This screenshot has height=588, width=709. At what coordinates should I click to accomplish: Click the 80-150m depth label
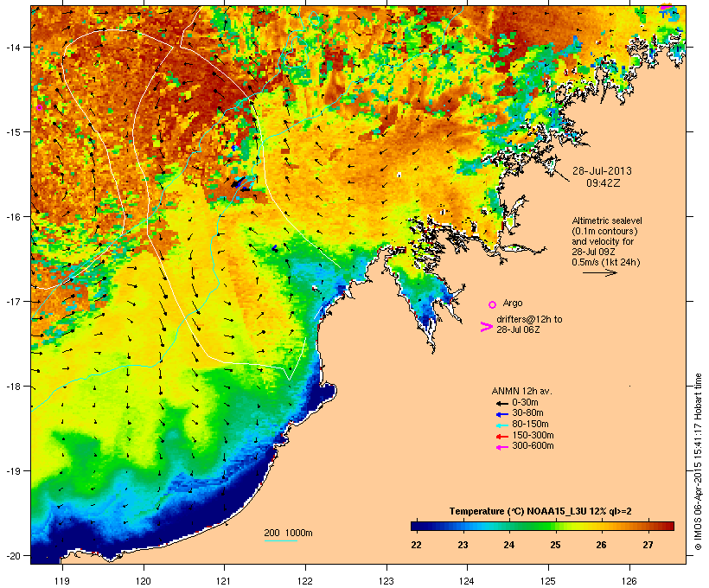530,425
